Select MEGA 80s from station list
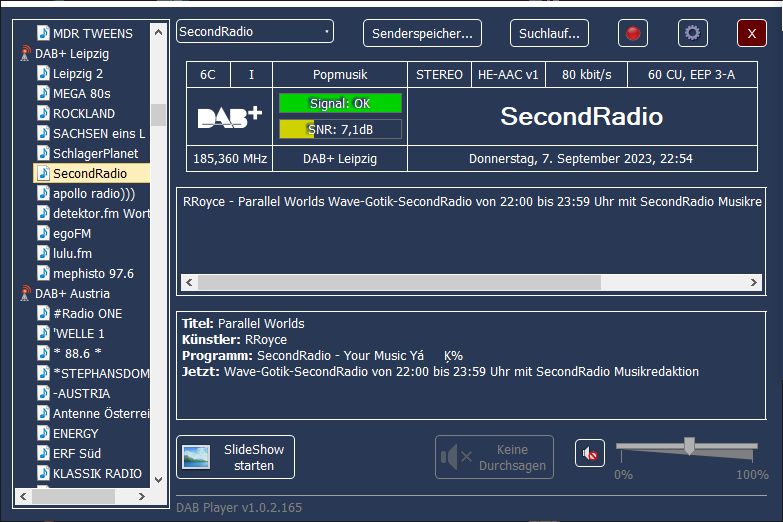This screenshot has height=522, width=783. [x=81, y=93]
